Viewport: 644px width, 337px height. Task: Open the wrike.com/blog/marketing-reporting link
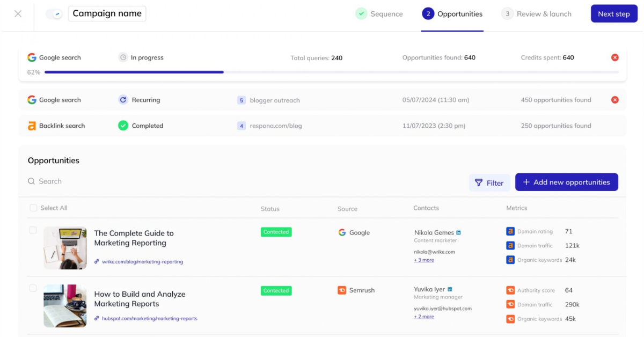(x=142, y=262)
